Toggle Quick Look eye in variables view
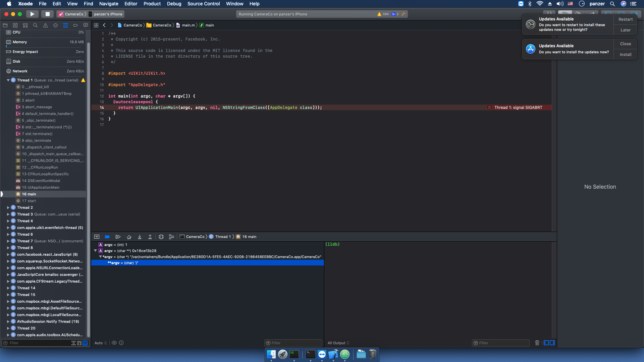 [114, 343]
